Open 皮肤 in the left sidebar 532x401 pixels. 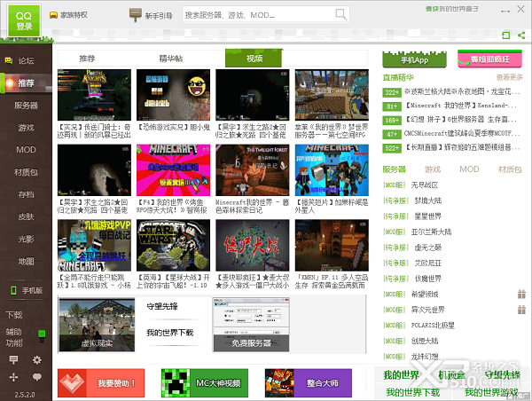(26, 216)
